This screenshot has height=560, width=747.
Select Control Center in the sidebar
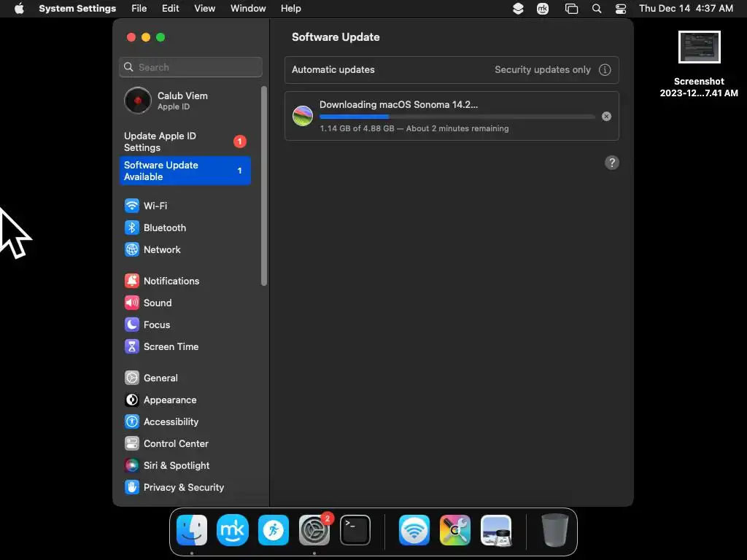click(x=185, y=444)
